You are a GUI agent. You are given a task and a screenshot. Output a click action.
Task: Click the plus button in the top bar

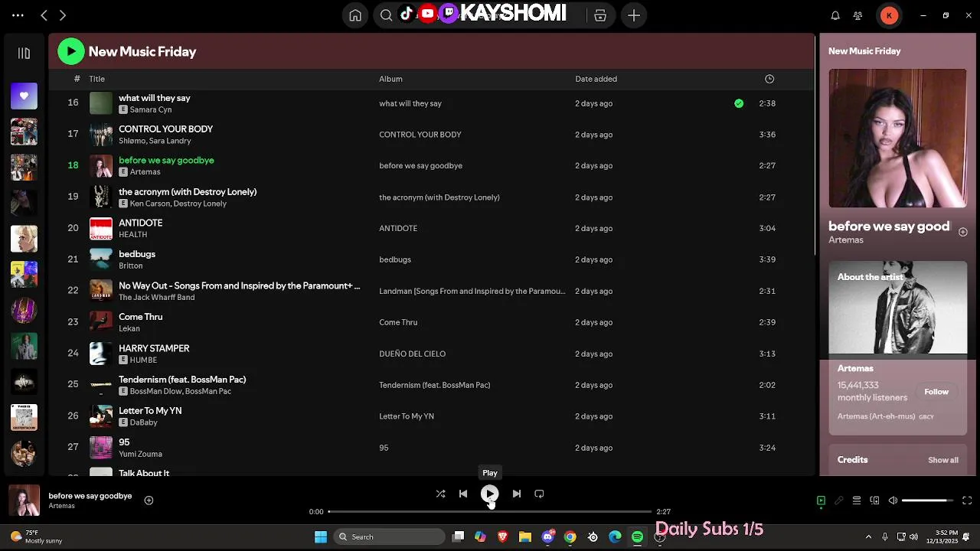coord(634,15)
